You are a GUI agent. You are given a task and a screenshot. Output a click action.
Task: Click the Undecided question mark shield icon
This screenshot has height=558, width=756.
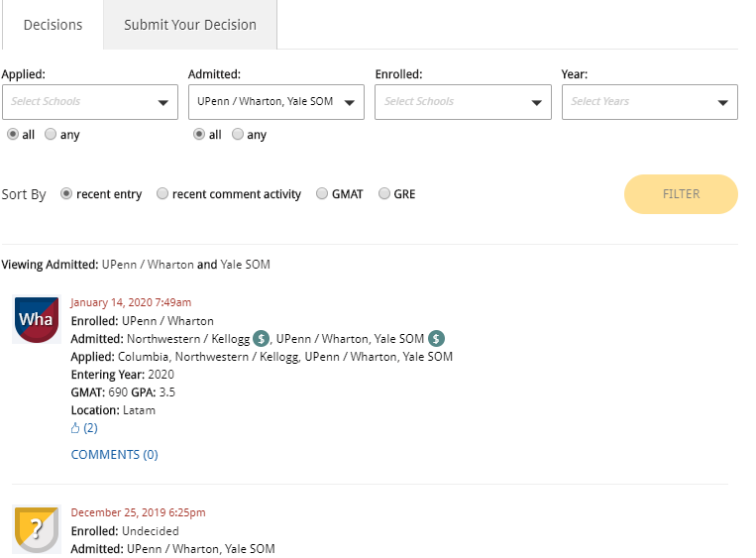coord(37,529)
